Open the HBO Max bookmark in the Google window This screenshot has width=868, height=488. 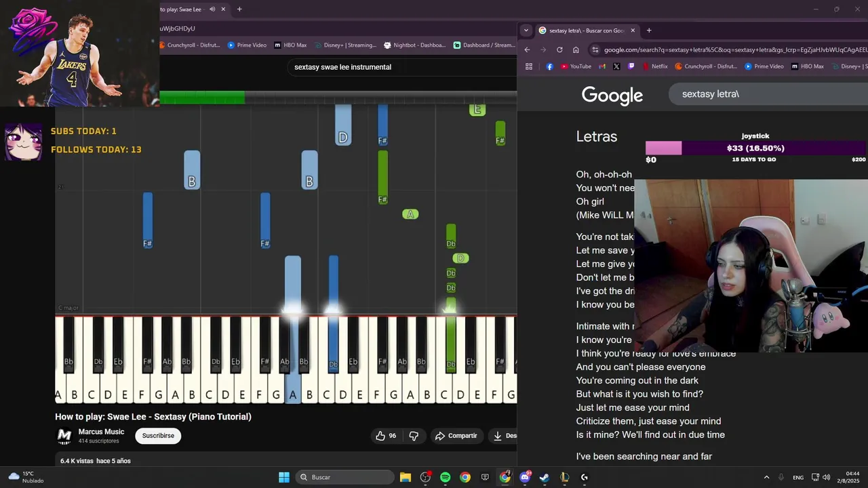pyautogui.click(x=807, y=66)
